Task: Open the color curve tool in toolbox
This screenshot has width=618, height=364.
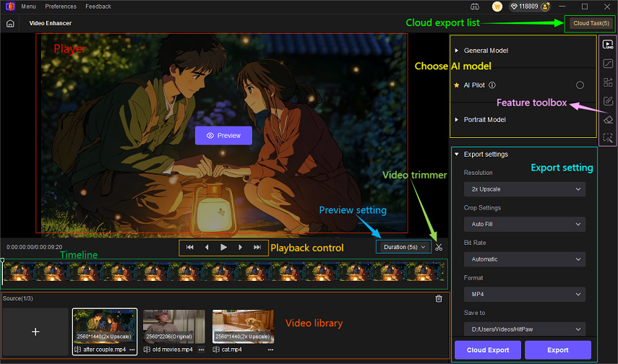Action: (608, 63)
